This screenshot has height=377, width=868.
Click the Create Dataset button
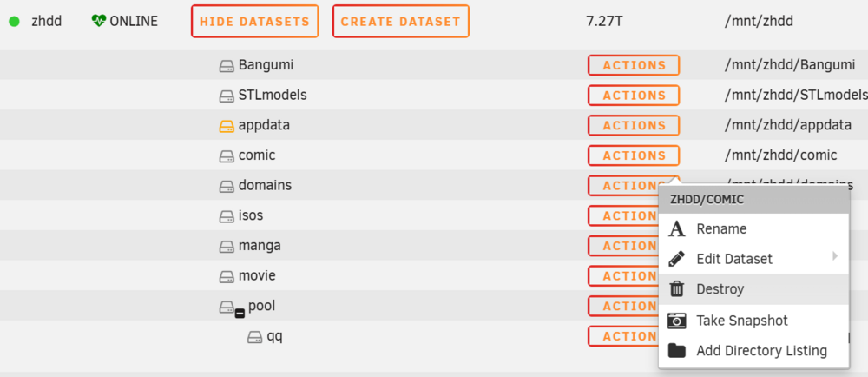click(x=401, y=22)
